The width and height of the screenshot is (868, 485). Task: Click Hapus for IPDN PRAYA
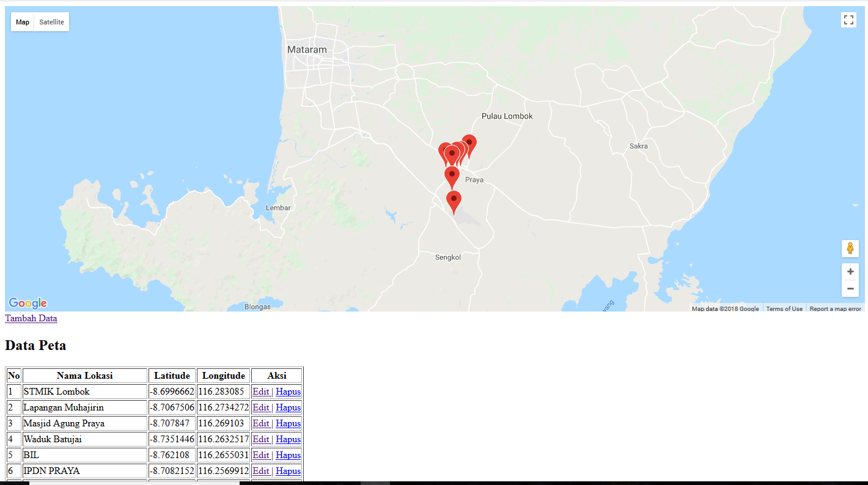pyautogui.click(x=288, y=471)
